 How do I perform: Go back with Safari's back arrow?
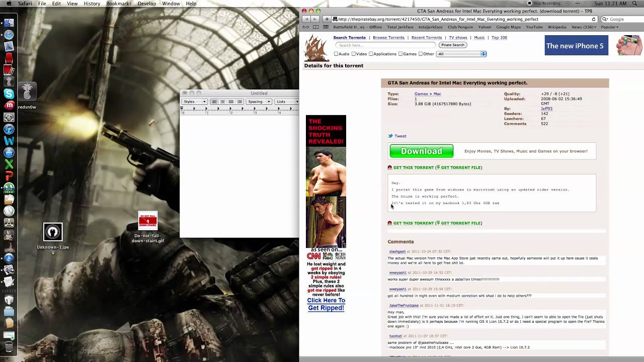[306, 19]
